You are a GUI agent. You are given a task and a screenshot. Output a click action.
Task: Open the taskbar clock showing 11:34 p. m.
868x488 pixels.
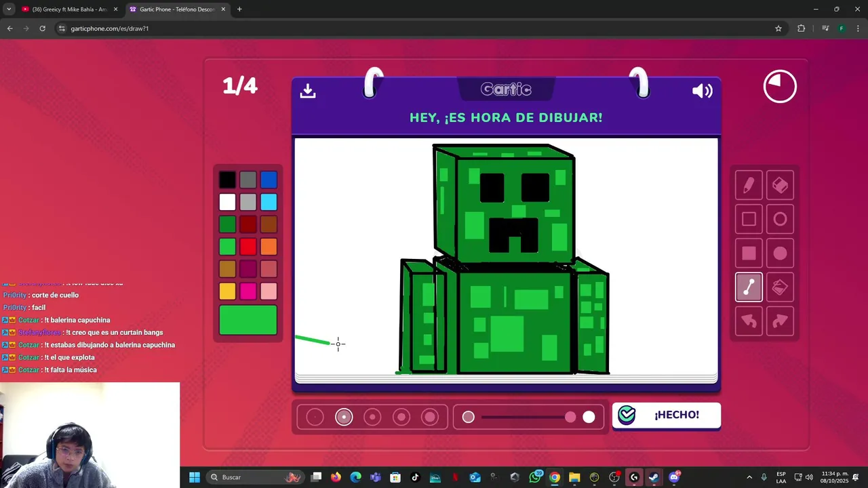(834, 477)
